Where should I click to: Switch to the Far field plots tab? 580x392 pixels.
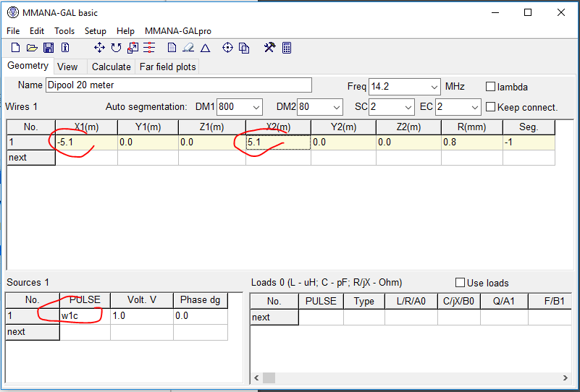coord(167,67)
